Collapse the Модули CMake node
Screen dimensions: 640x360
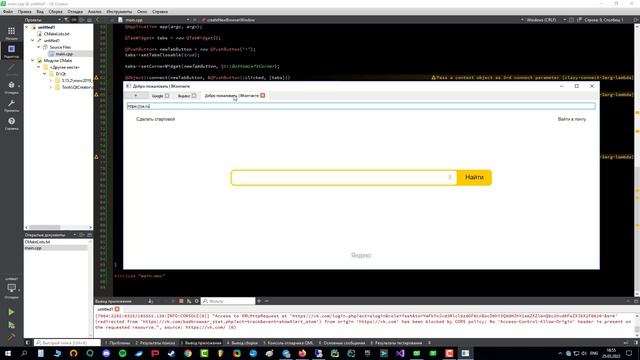(x=33, y=60)
